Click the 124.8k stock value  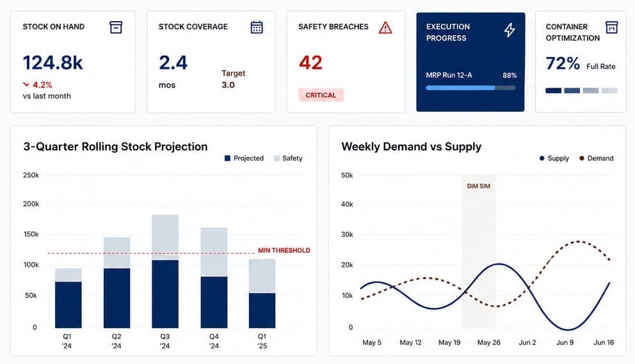[52, 63]
